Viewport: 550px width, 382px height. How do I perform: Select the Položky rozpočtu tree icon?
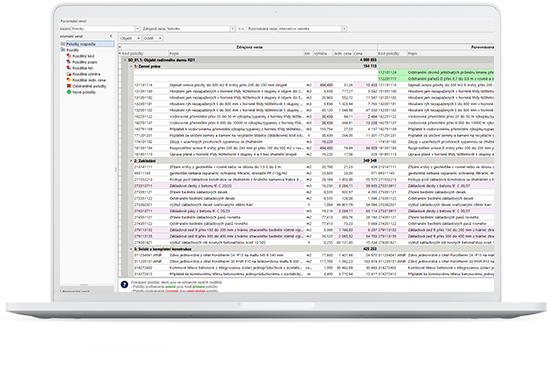pos(63,44)
